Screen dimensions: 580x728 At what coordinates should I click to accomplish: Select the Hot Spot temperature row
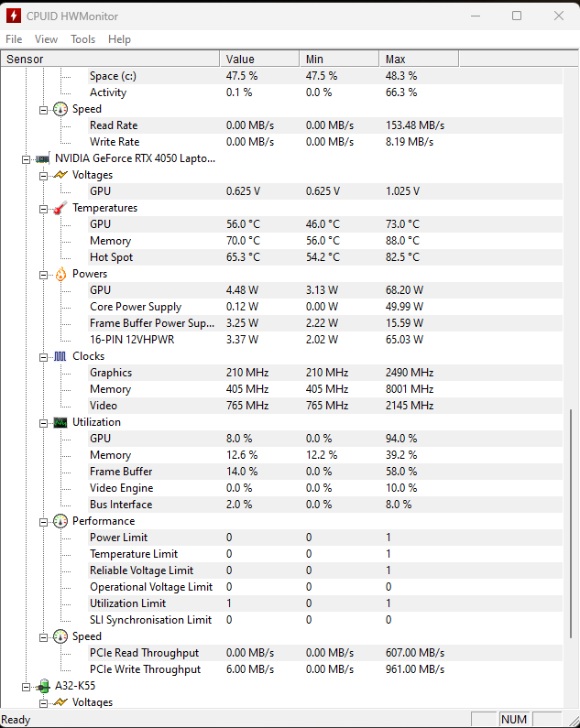pos(111,257)
